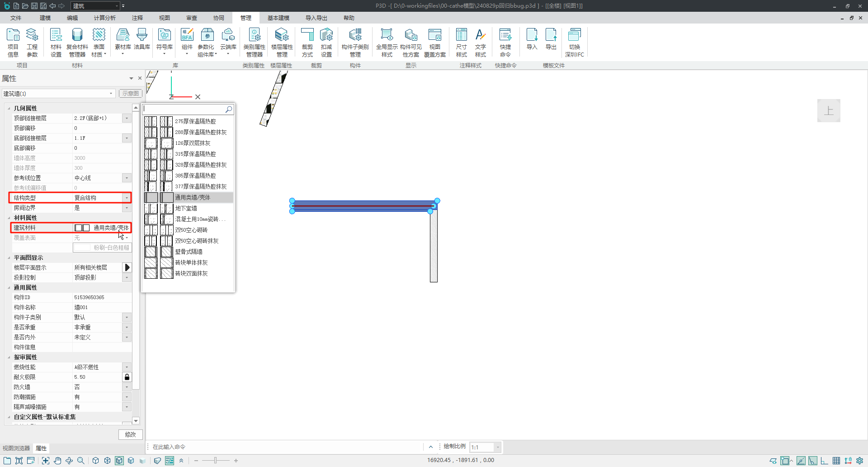Open the 项目信息 project info tool
The width and height of the screenshot is (868, 467).
pyautogui.click(x=13, y=43)
